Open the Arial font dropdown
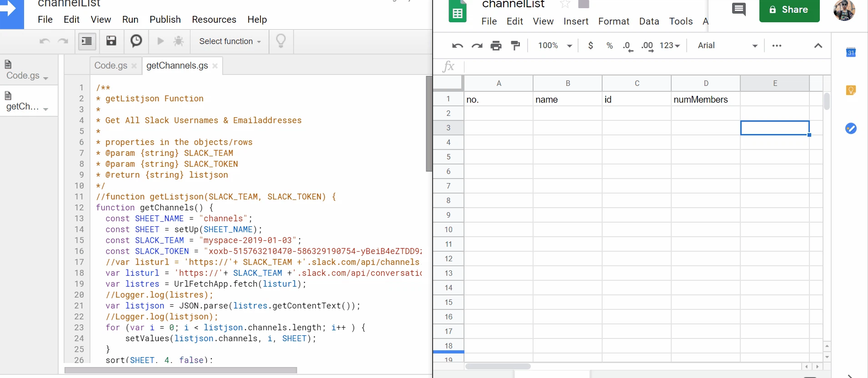Screen dimensions: 868x378 [727, 45]
